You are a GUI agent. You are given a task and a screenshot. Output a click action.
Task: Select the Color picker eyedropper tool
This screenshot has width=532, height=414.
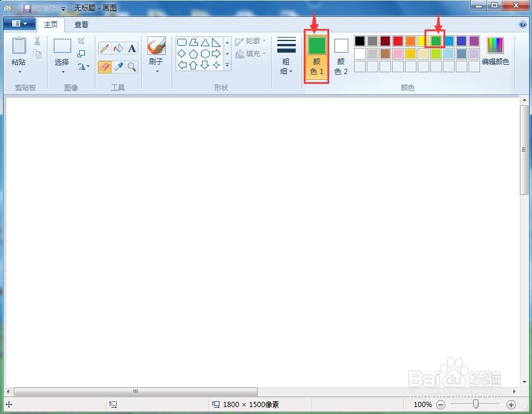tap(118, 66)
